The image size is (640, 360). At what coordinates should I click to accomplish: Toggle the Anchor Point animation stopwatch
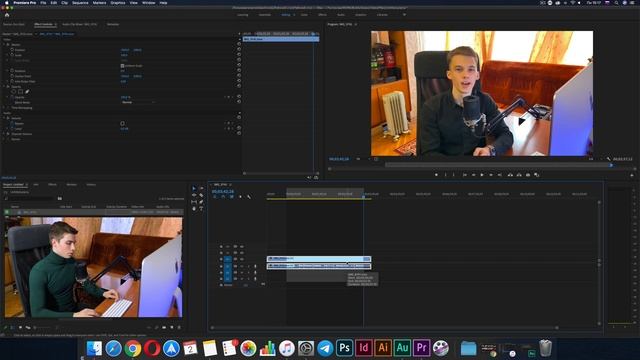[x=12, y=76]
